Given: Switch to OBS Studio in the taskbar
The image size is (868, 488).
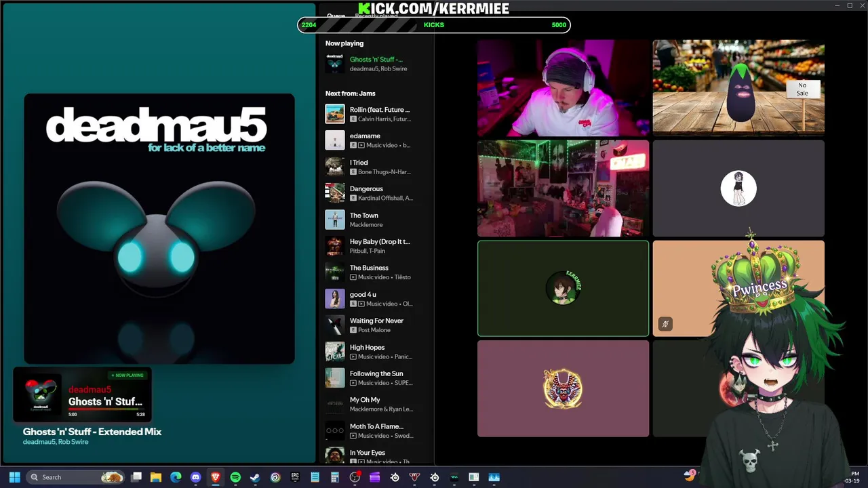Looking at the screenshot, I should 355,477.
